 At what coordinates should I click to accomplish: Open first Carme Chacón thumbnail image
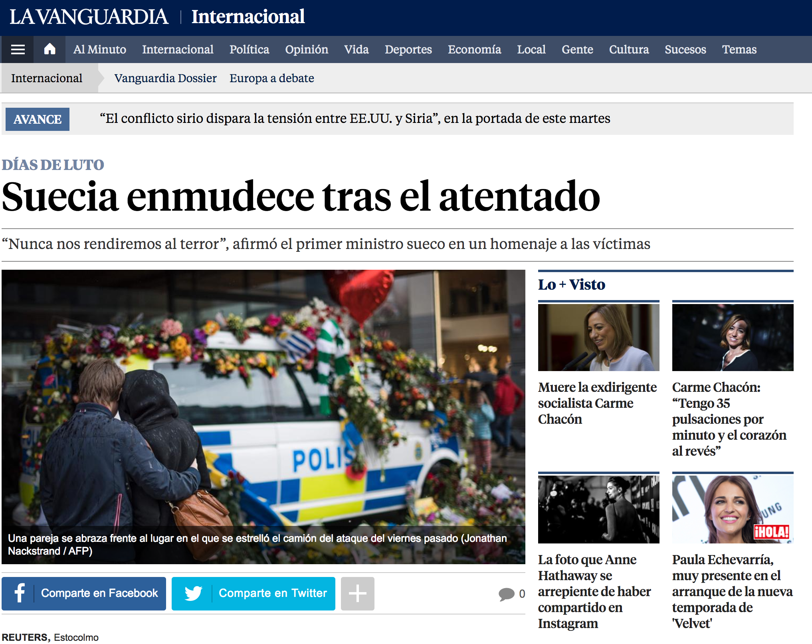click(599, 338)
